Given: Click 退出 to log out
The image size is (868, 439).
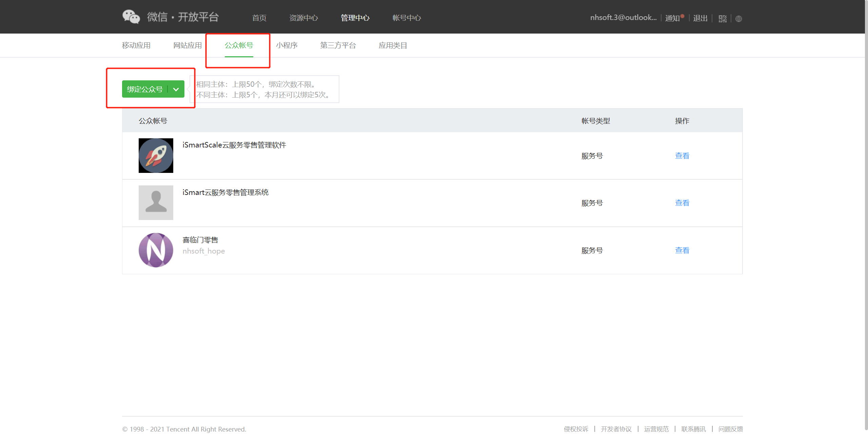Looking at the screenshot, I should click(700, 18).
